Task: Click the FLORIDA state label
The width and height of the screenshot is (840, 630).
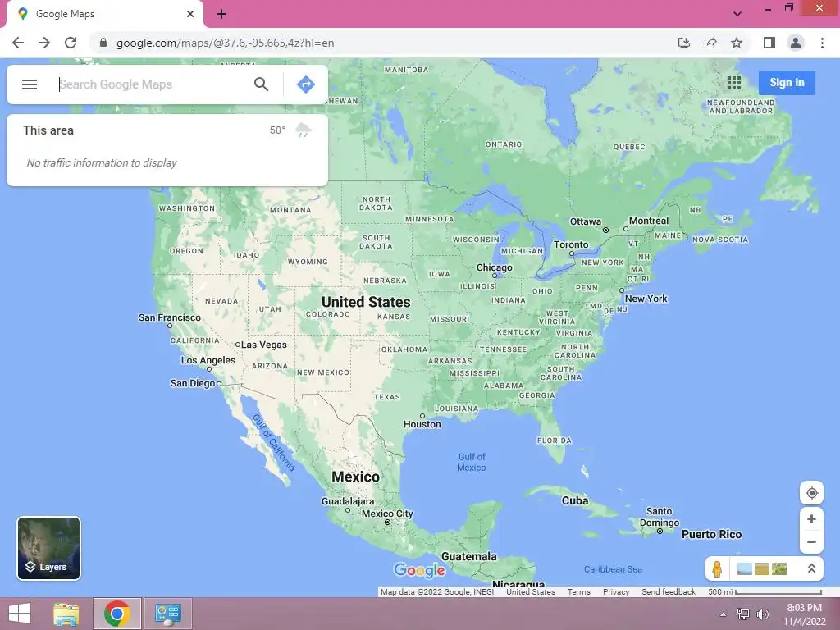Action: click(554, 441)
